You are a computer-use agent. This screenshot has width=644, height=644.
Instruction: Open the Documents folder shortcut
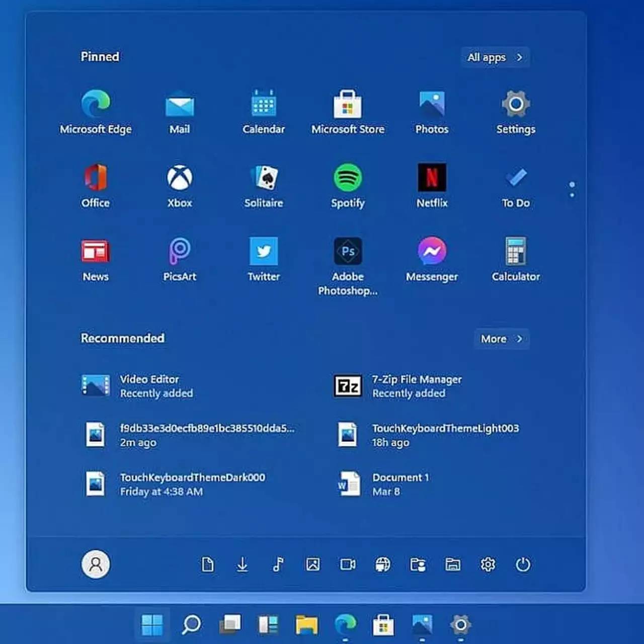(207, 565)
